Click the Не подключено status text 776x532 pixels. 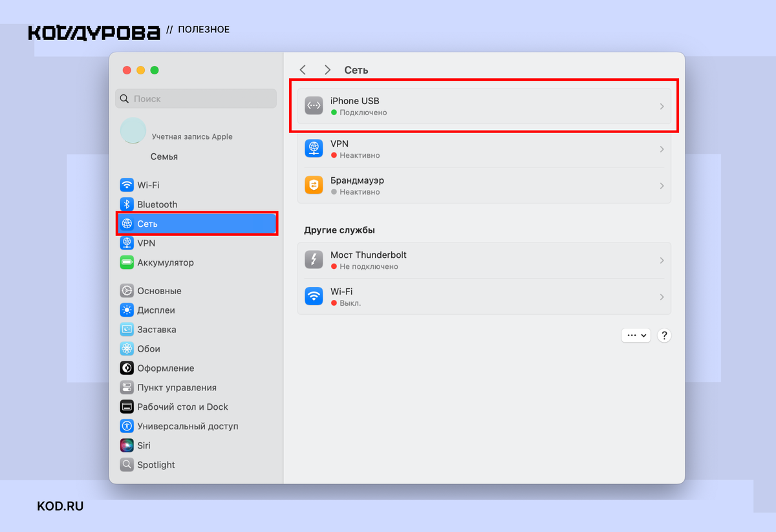(369, 266)
